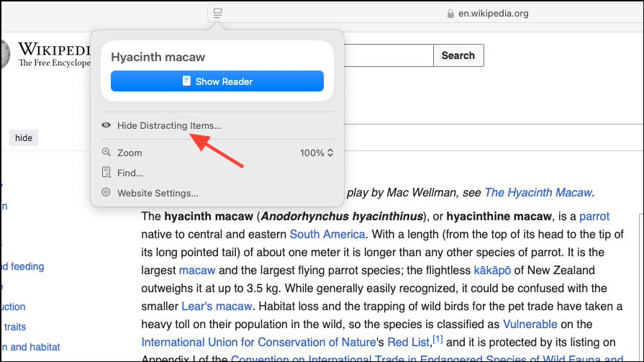
Task: Focus the Wikipedia search input field
Action: pyautogui.click(x=388, y=55)
